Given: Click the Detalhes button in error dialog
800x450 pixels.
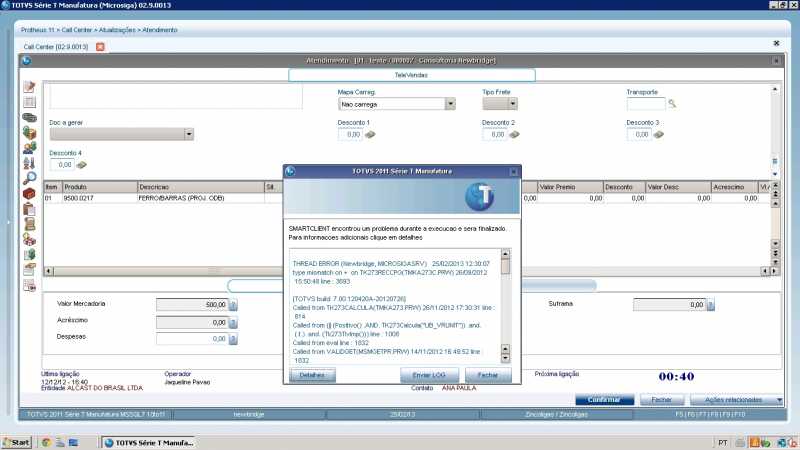Looking at the screenshot, I should click(x=312, y=375).
